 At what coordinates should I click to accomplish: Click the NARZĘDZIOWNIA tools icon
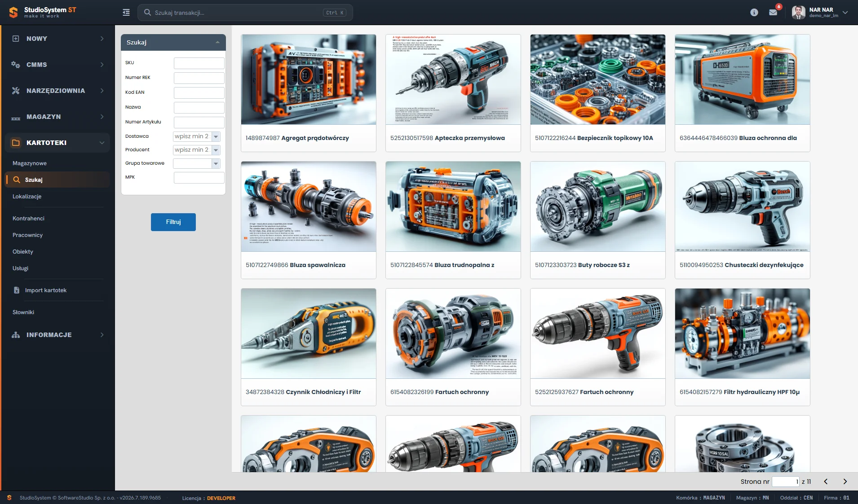16,91
